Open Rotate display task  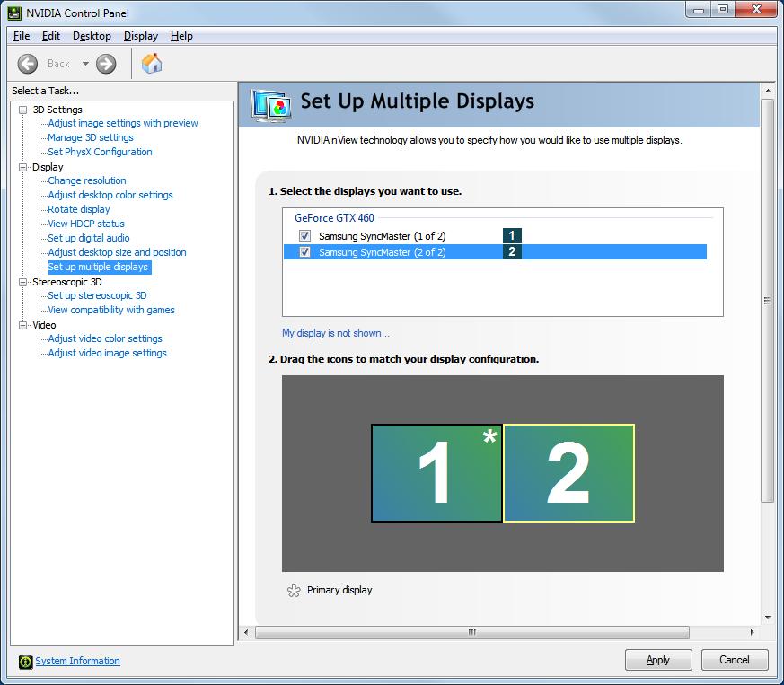[79, 209]
